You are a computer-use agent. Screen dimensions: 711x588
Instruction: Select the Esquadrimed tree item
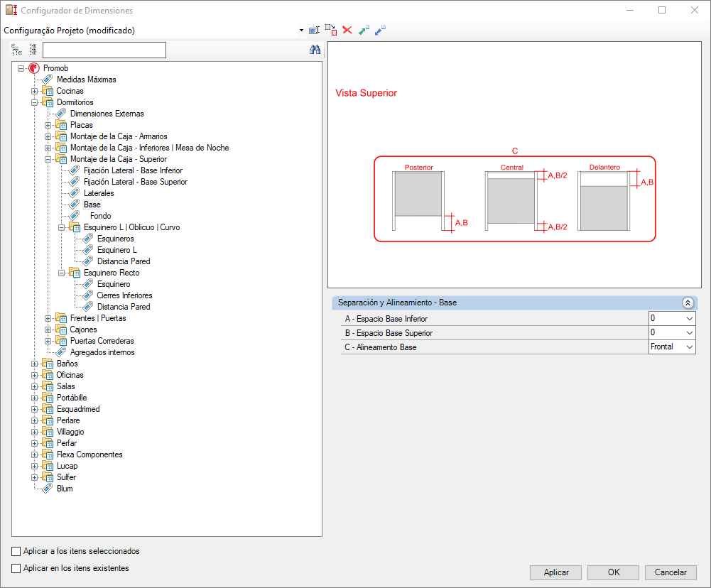tap(78, 409)
